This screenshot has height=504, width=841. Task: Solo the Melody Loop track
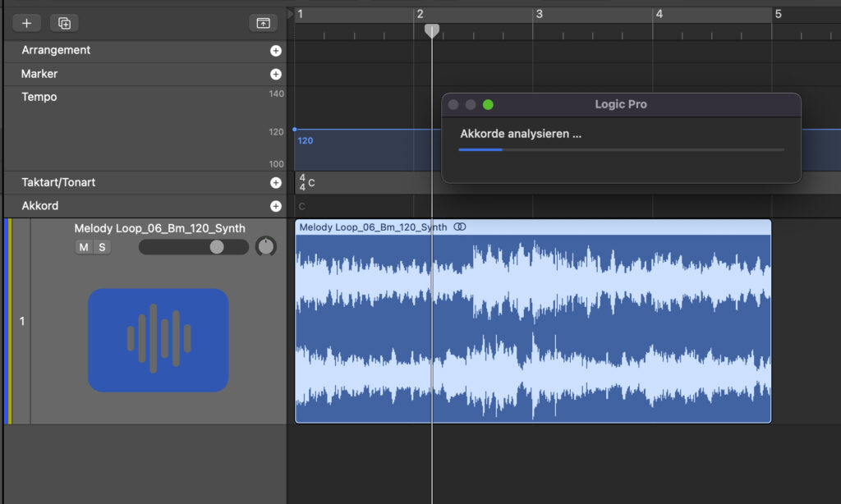pyautogui.click(x=102, y=247)
